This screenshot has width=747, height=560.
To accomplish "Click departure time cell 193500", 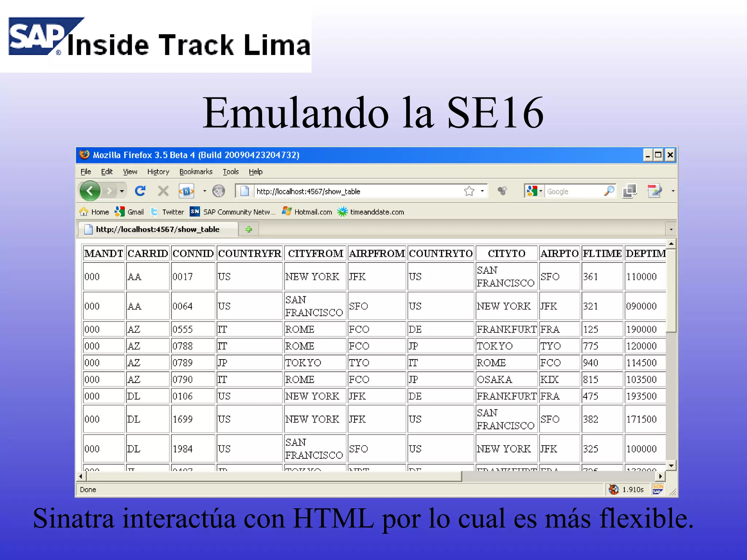I will 645,396.
